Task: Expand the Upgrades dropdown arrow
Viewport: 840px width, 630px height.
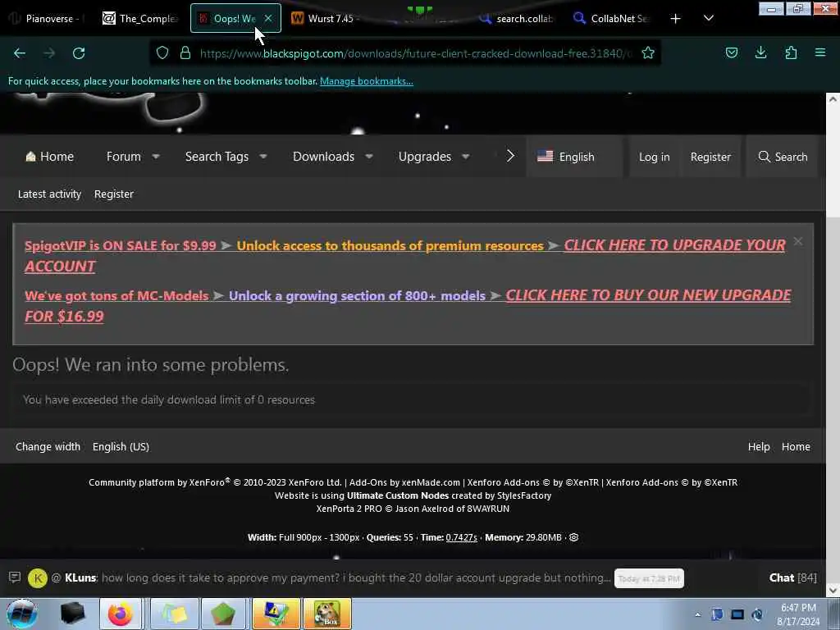Action: [x=466, y=157]
